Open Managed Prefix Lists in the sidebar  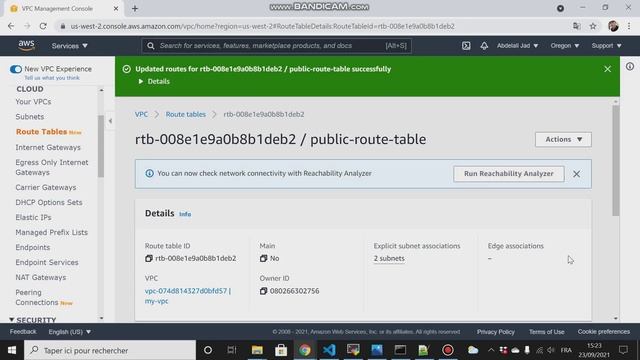51,232
